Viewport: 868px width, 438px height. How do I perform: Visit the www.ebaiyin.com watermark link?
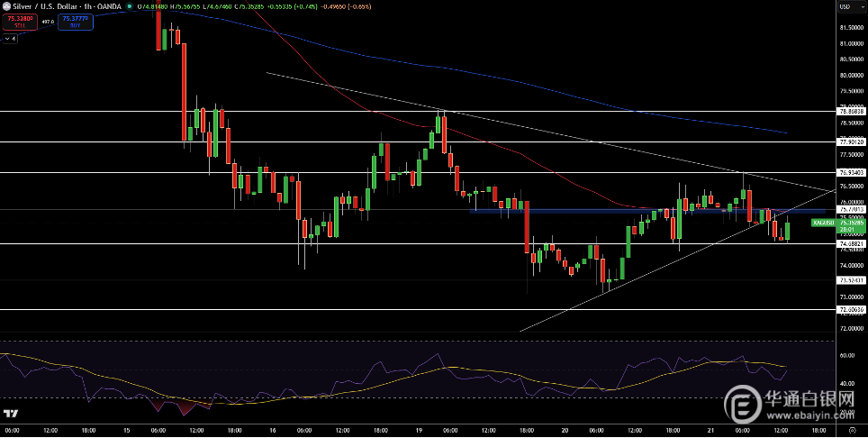[x=809, y=413]
